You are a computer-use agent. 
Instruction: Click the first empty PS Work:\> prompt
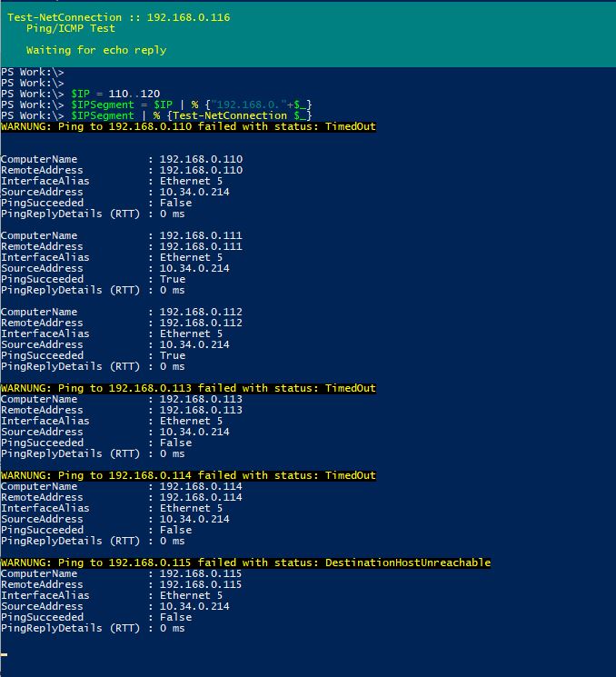click(x=33, y=72)
